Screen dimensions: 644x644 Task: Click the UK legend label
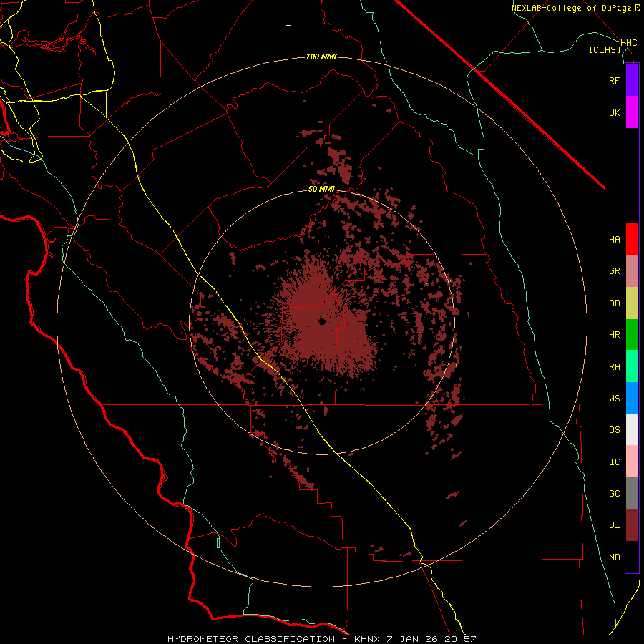point(614,113)
